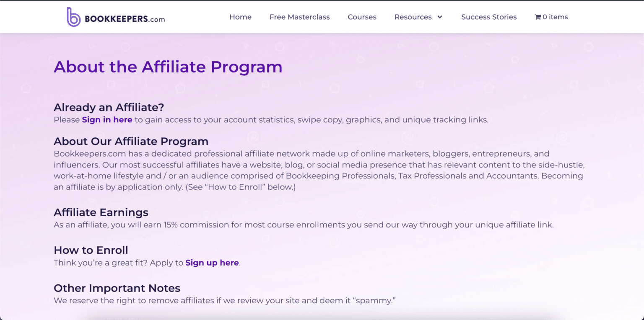This screenshot has width=644, height=320.
Task: Go to the Home menu item
Action: point(240,17)
